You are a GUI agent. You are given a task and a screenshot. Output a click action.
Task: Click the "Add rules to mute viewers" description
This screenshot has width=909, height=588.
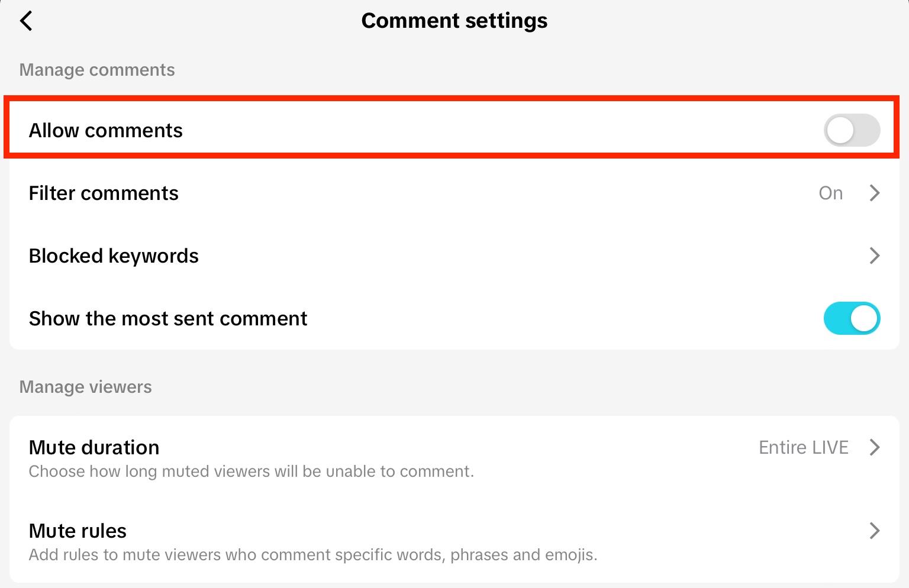[313, 555]
